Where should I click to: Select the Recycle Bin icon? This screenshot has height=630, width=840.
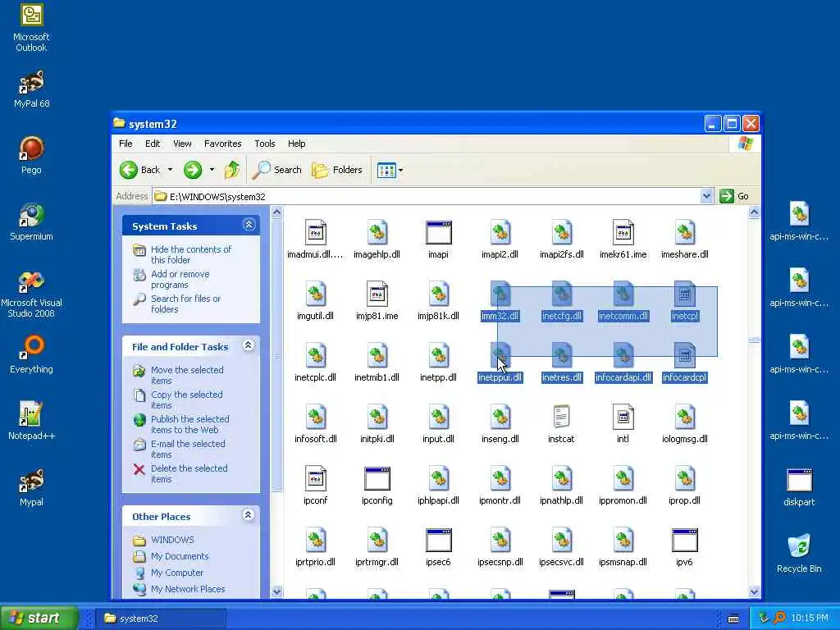pyautogui.click(x=799, y=554)
